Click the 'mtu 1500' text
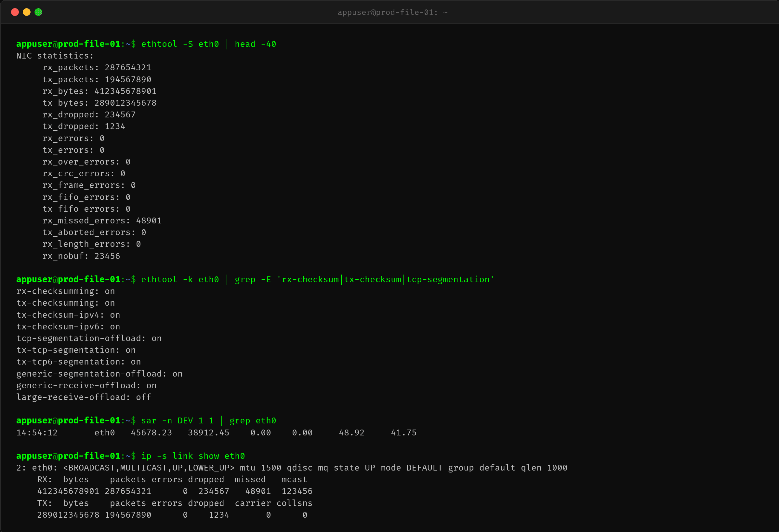 coord(260,468)
